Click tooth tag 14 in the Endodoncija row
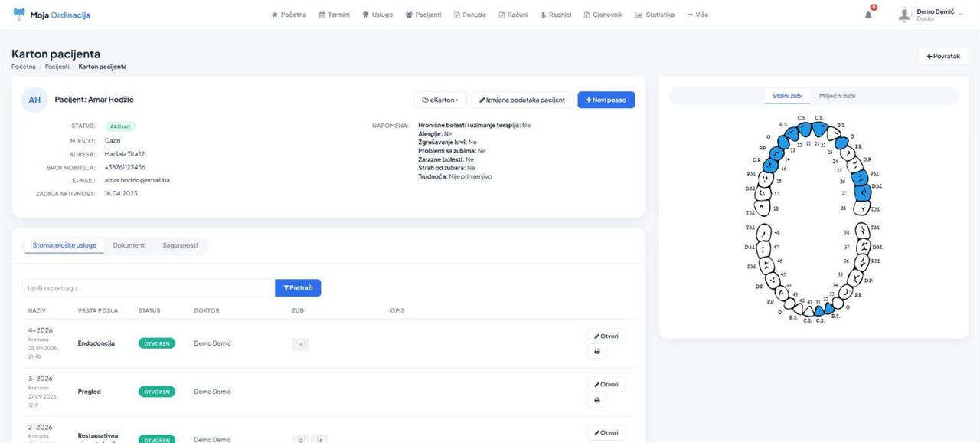The height and width of the screenshot is (443, 980). (x=301, y=344)
